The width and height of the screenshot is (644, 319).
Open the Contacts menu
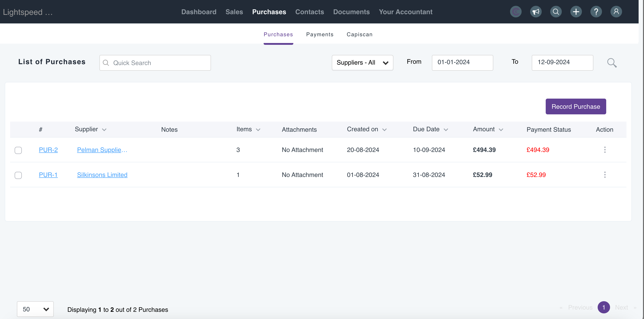pyautogui.click(x=309, y=12)
